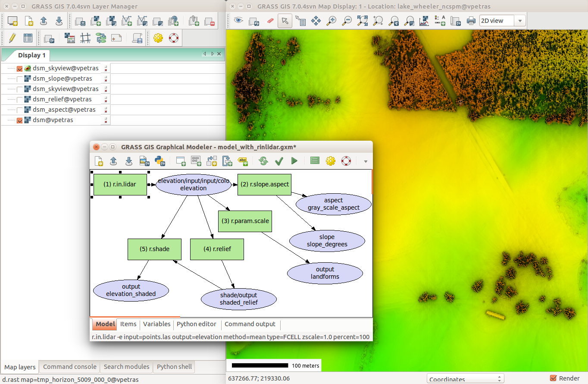
Task: Click the elevation_shaded output ellipse
Action: point(131,290)
